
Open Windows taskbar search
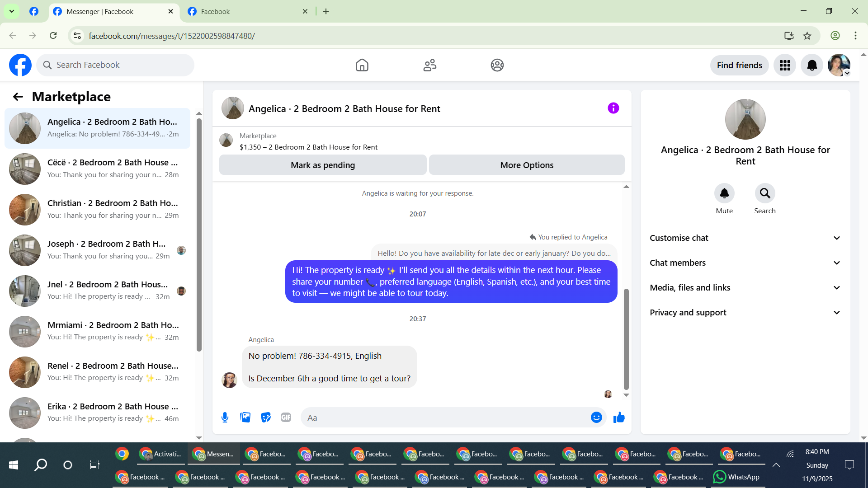tap(41, 465)
